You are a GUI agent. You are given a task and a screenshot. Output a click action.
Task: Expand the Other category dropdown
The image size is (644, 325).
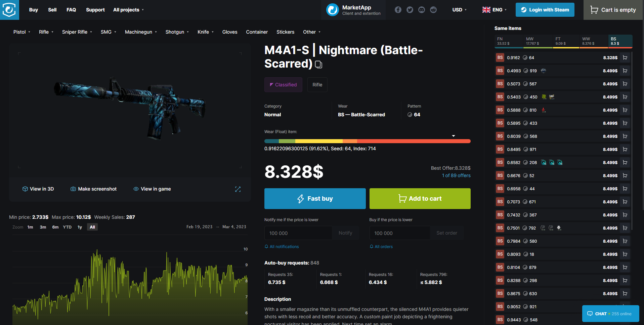(312, 32)
